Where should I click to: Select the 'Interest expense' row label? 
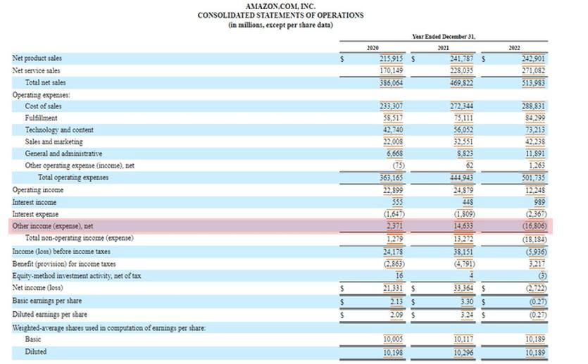point(35,214)
